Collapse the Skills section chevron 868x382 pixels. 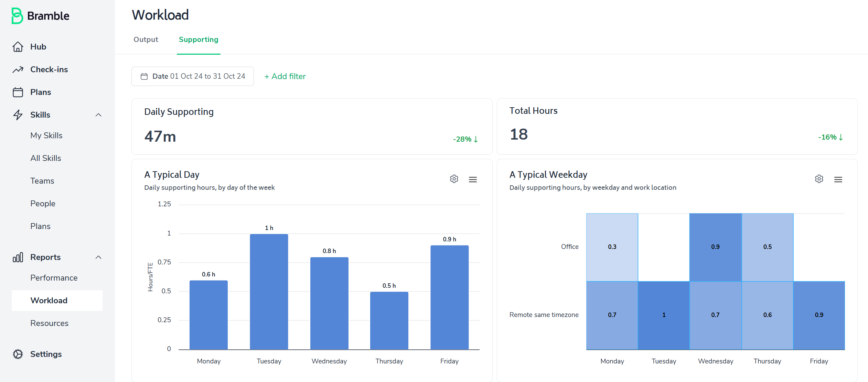click(98, 115)
